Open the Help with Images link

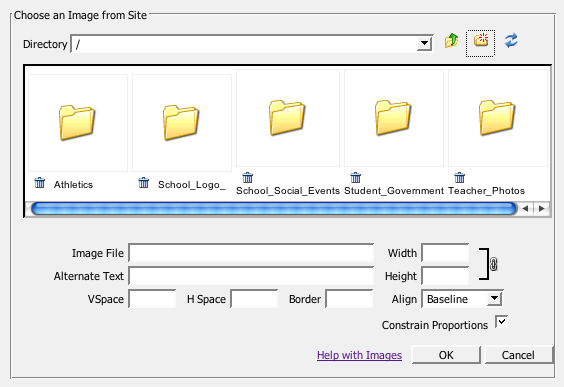[x=359, y=355]
